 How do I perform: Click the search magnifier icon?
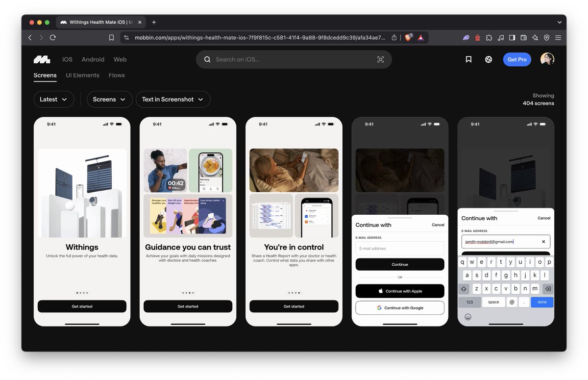click(x=207, y=59)
